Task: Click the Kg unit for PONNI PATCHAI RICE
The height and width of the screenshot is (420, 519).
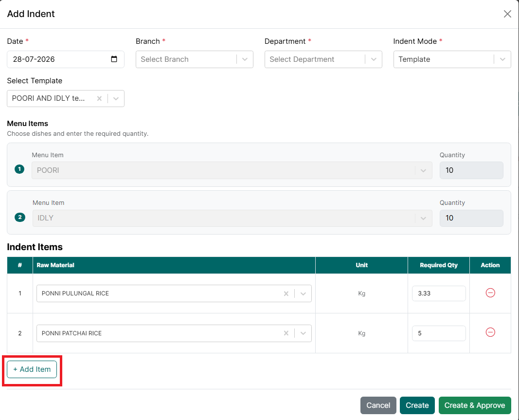Action: pos(361,333)
